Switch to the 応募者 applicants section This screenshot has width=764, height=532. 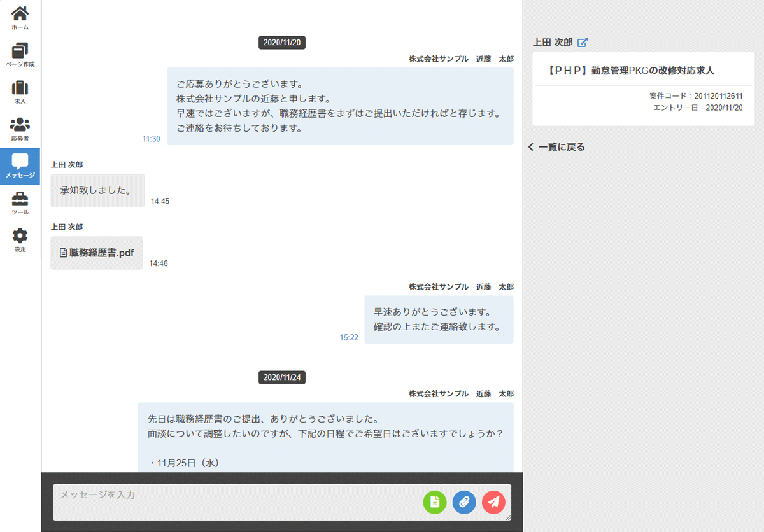tap(19, 127)
